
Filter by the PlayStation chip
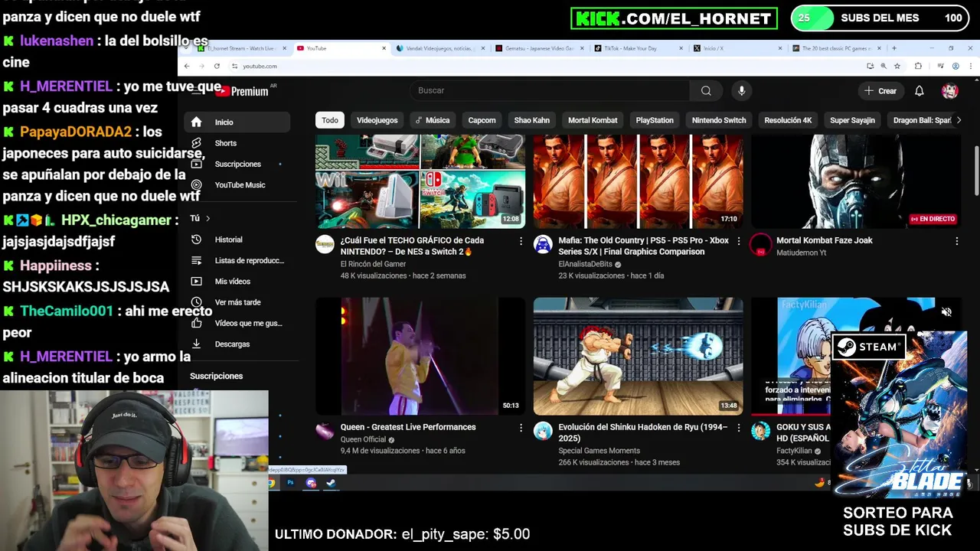coord(655,120)
